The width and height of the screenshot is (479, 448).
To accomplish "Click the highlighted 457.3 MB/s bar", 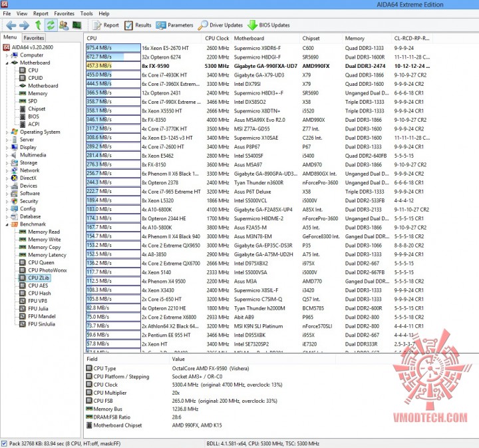I will coord(113,66).
